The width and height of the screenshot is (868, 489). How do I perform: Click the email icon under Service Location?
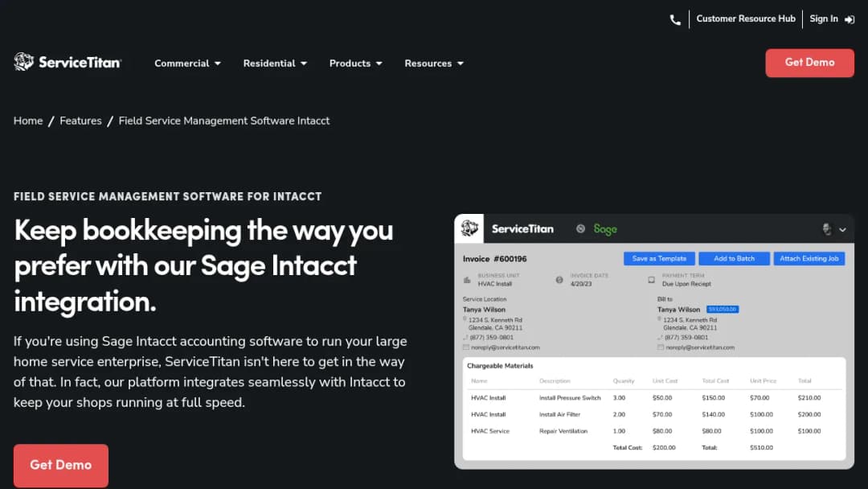(x=465, y=347)
